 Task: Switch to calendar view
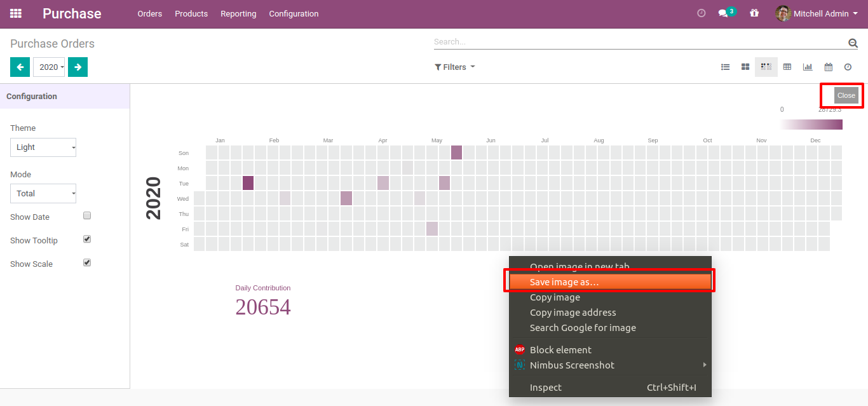click(829, 67)
